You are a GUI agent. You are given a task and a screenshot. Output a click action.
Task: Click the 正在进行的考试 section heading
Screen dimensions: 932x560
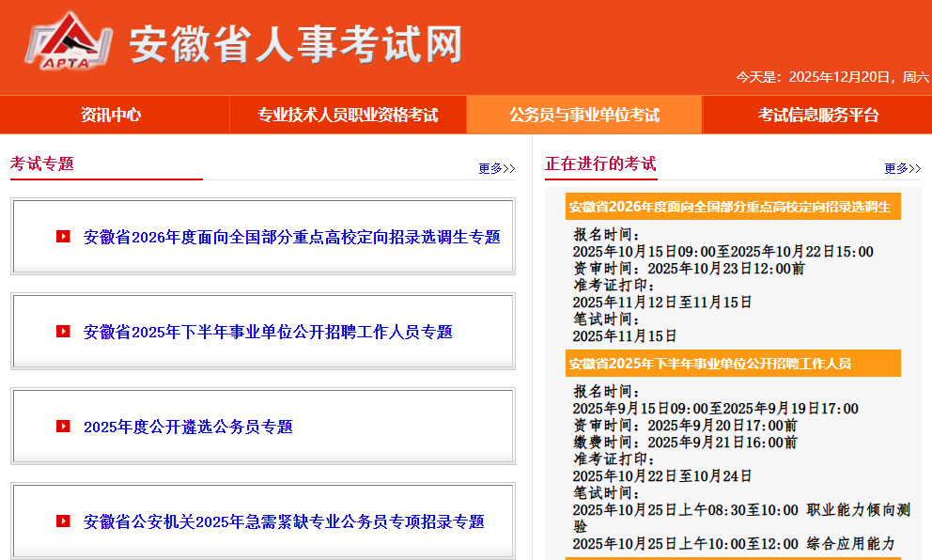point(598,163)
